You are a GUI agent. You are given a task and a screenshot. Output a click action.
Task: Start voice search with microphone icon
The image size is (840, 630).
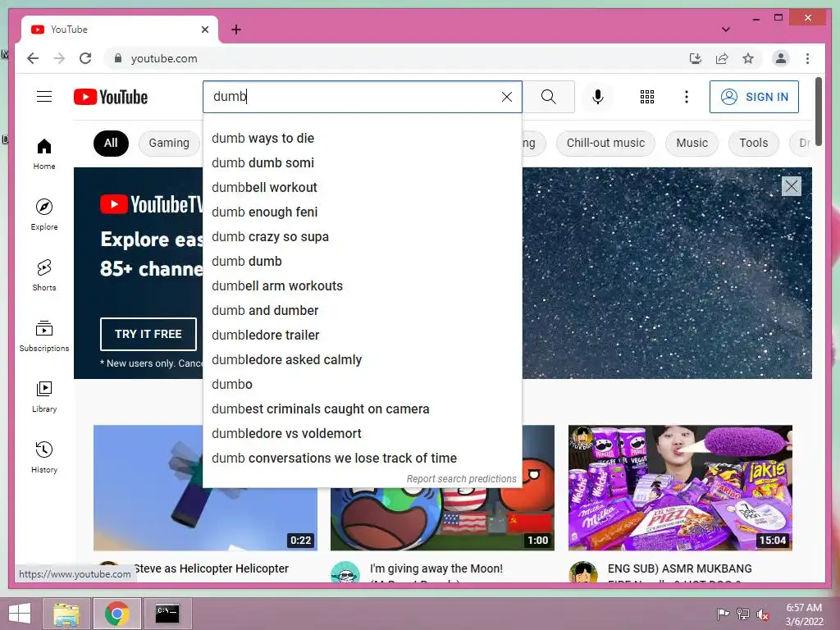click(x=598, y=97)
